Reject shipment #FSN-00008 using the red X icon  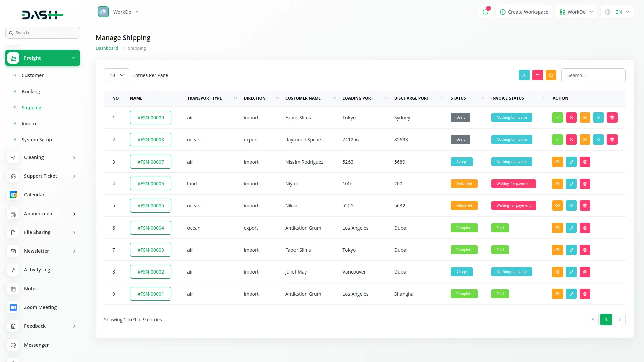[x=571, y=139]
